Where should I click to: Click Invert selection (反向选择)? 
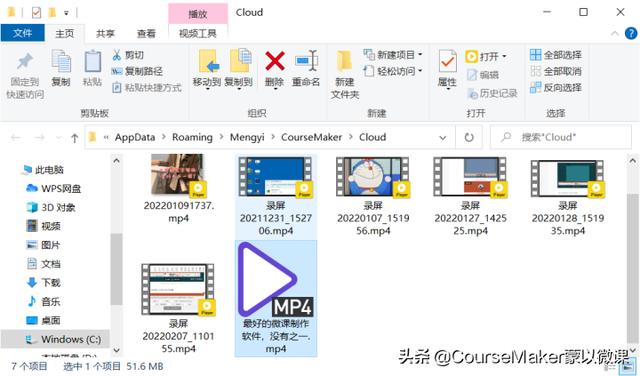click(556, 87)
